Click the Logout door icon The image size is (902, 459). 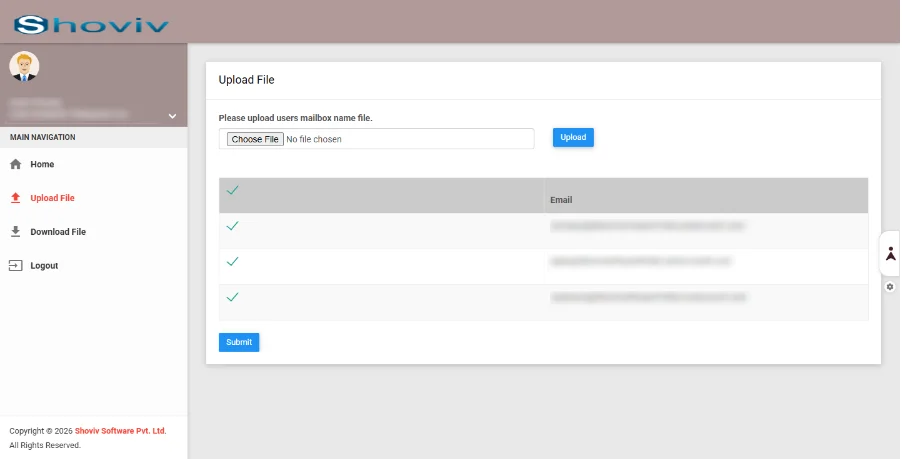16,266
